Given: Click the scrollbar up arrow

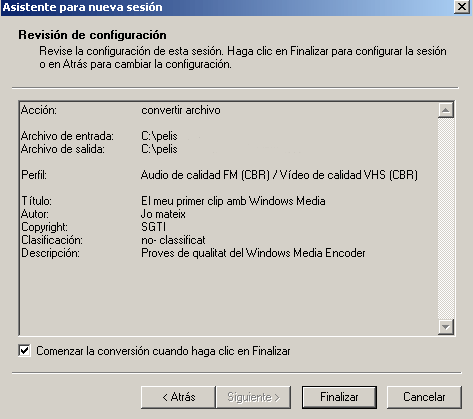Looking at the screenshot, I should 446,110.
